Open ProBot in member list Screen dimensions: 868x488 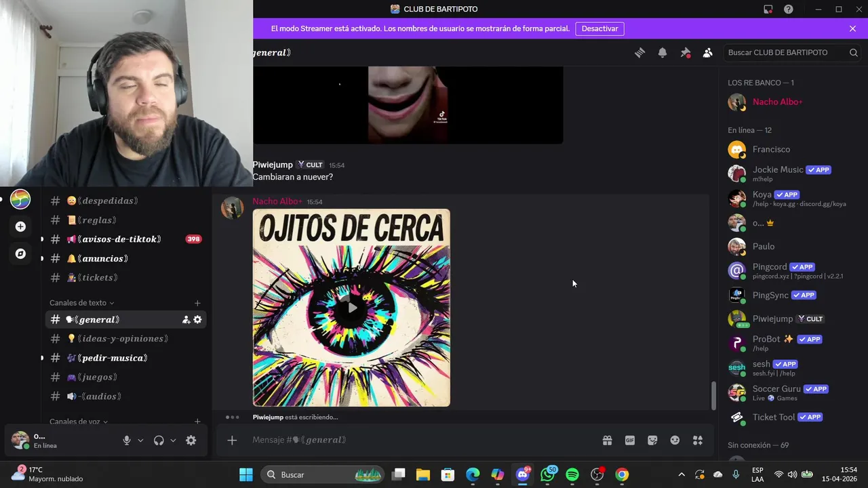(x=792, y=343)
